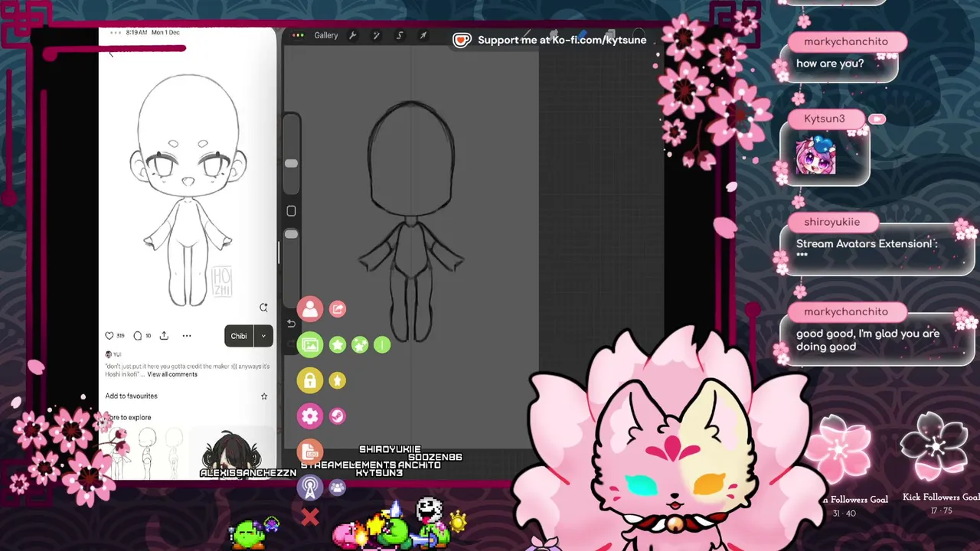
Task: Expand the dropdown arrow beside Chibi
Action: [x=263, y=336]
